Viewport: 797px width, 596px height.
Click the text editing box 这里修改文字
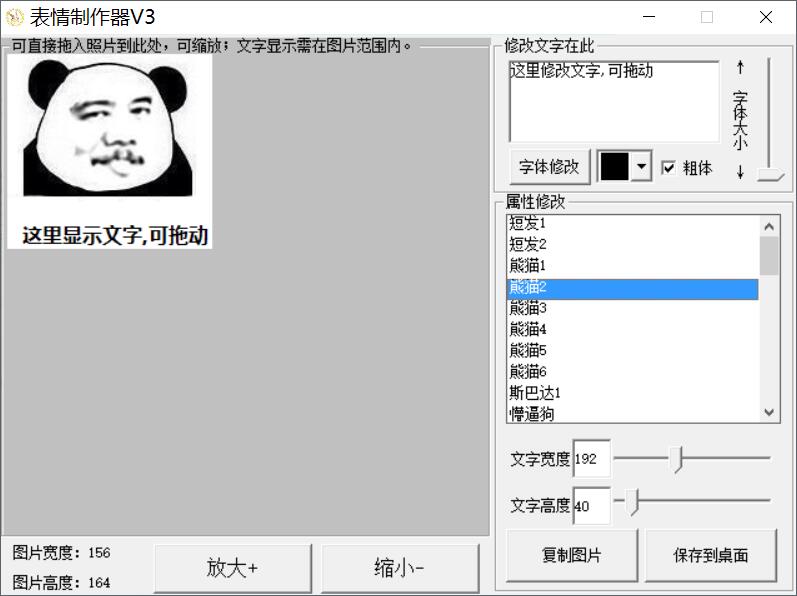(x=614, y=102)
